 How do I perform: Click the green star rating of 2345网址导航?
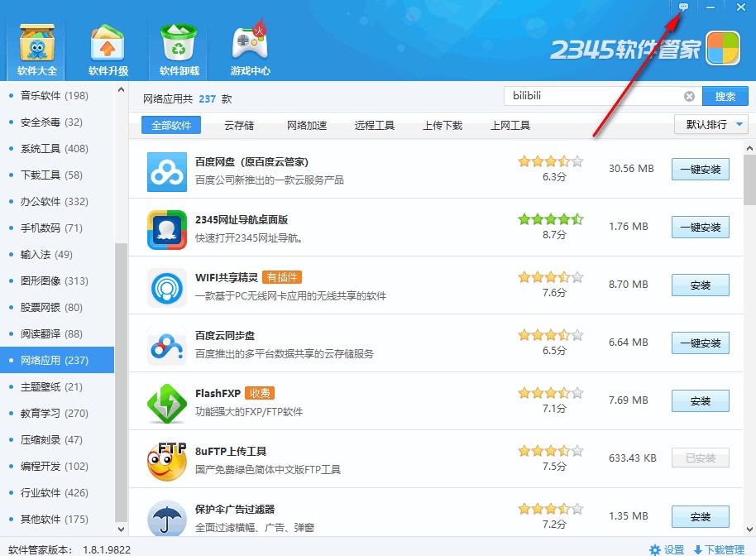551,219
